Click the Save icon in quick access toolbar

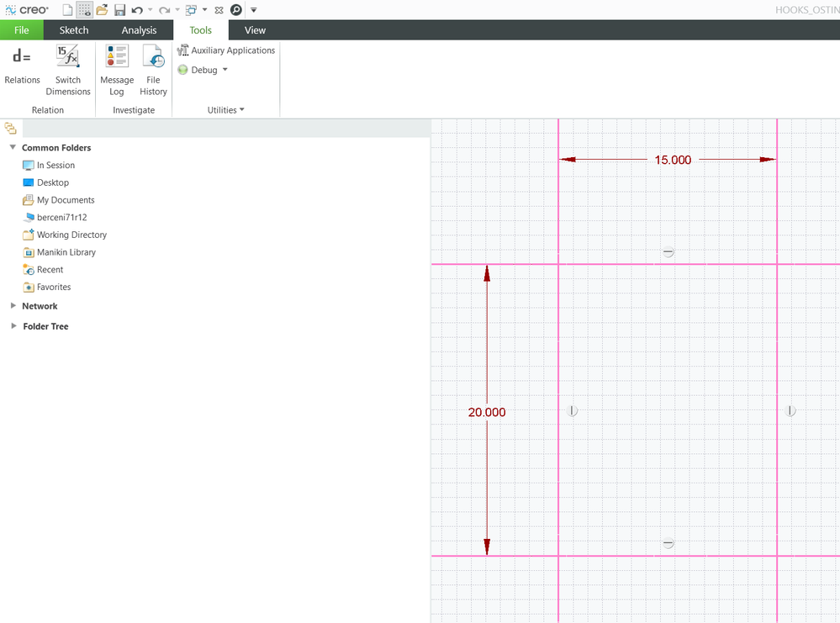point(119,10)
